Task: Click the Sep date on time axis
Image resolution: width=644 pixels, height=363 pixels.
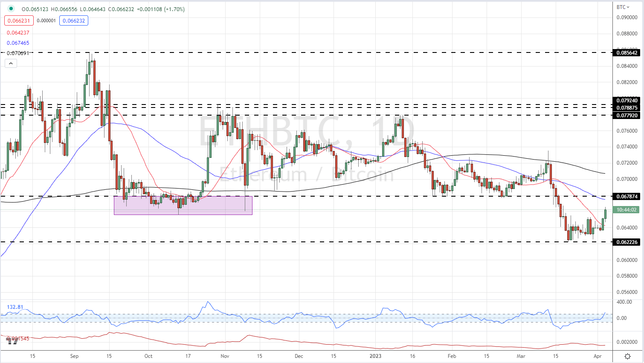Action: tap(75, 356)
